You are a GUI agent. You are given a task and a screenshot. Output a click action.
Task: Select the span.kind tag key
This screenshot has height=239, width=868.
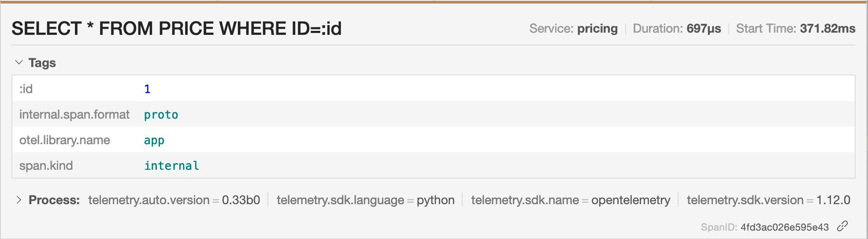(46, 166)
